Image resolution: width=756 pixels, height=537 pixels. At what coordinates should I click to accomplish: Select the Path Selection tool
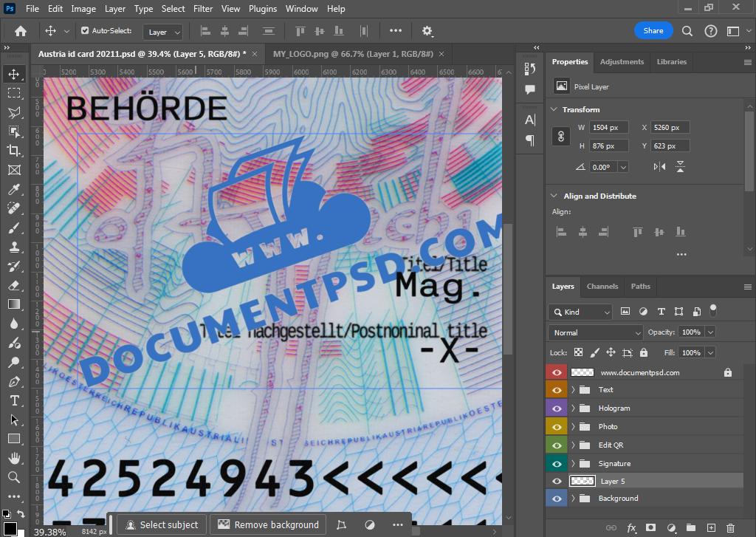pos(14,420)
